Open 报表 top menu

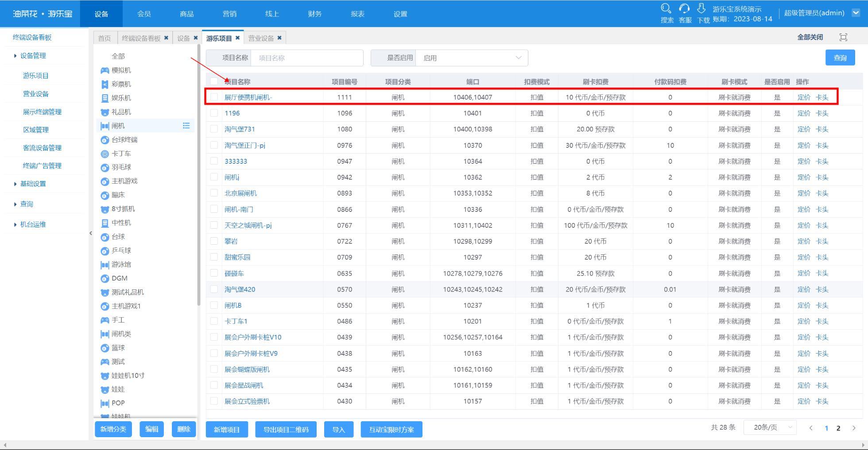[x=357, y=14]
